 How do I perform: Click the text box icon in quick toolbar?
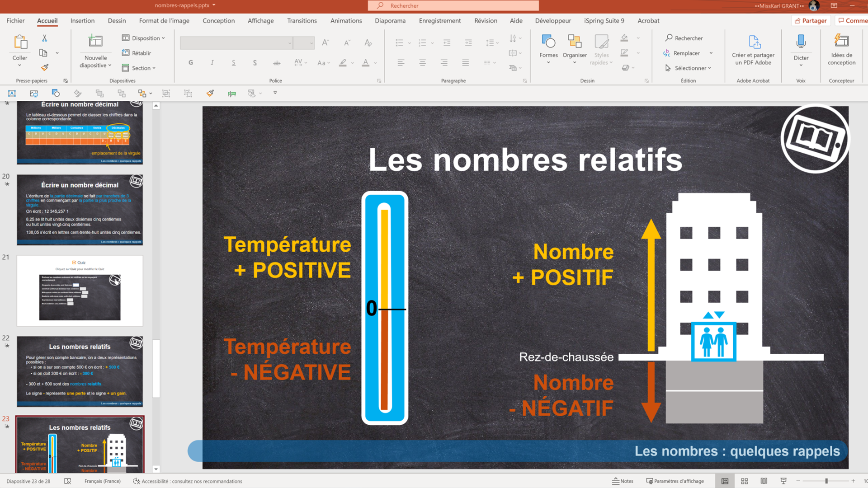pyautogui.click(x=12, y=93)
